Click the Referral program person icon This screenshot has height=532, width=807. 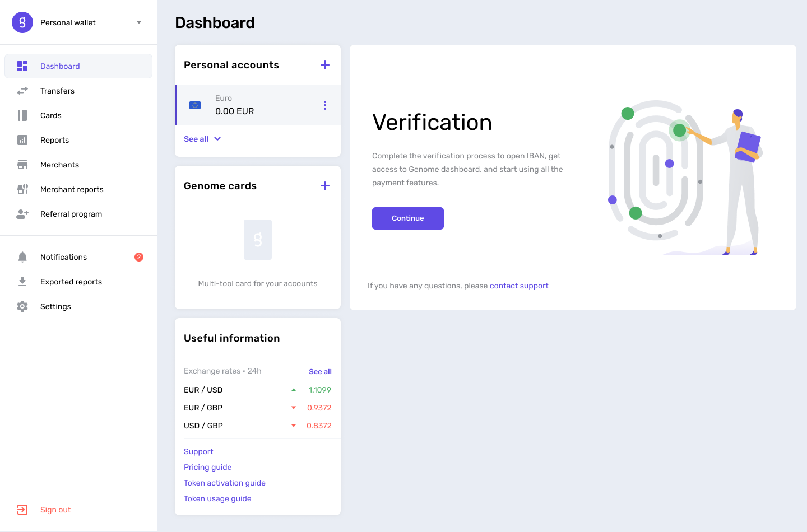point(22,214)
